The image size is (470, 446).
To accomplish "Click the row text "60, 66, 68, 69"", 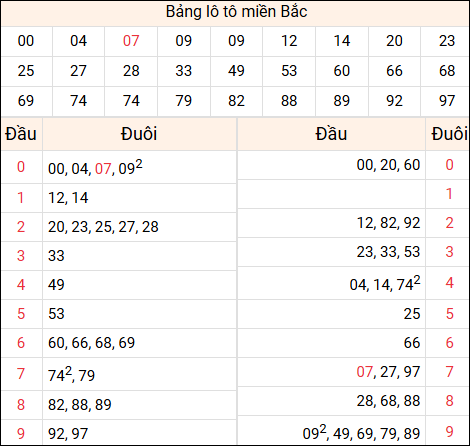I will pyautogui.click(x=92, y=343).
